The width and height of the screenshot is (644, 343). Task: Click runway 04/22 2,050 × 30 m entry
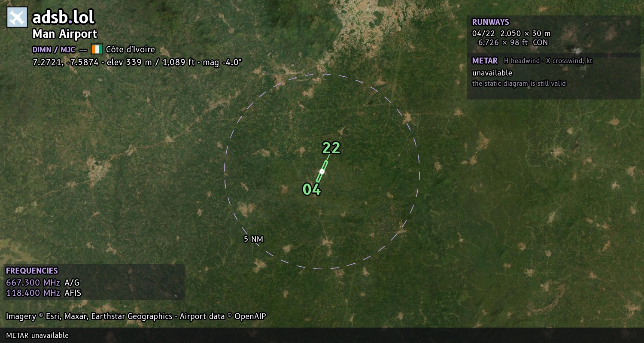tap(511, 33)
